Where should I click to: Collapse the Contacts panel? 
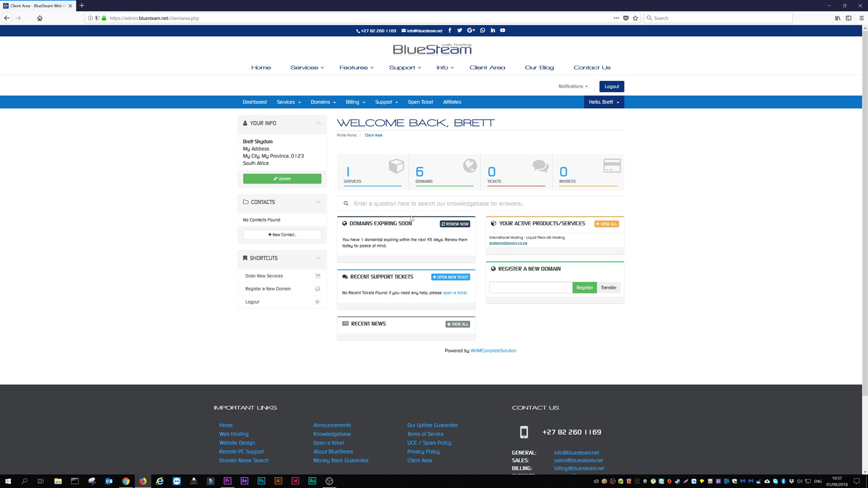click(x=319, y=202)
